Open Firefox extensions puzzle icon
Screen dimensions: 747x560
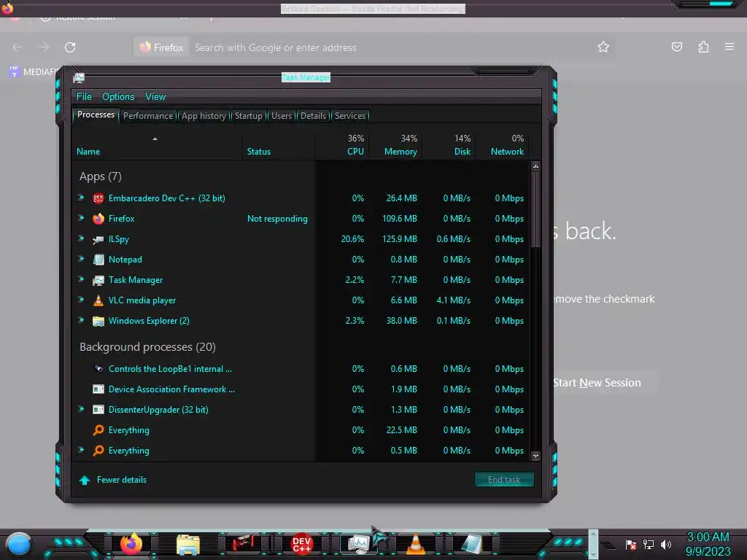tap(703, 47)
